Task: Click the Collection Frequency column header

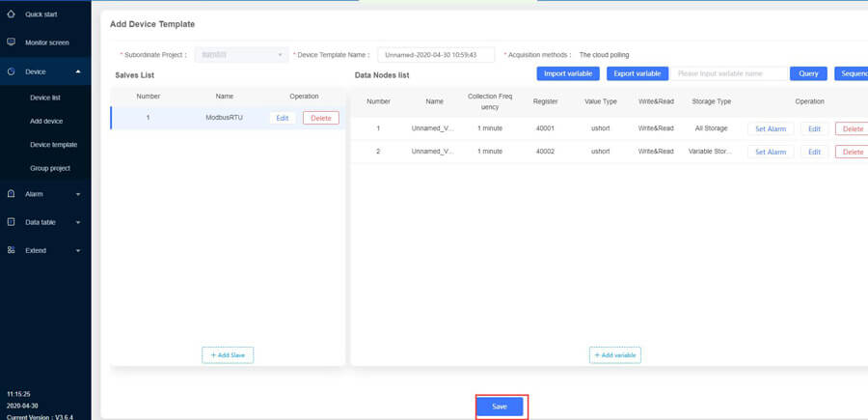Action: coord(490,101)
